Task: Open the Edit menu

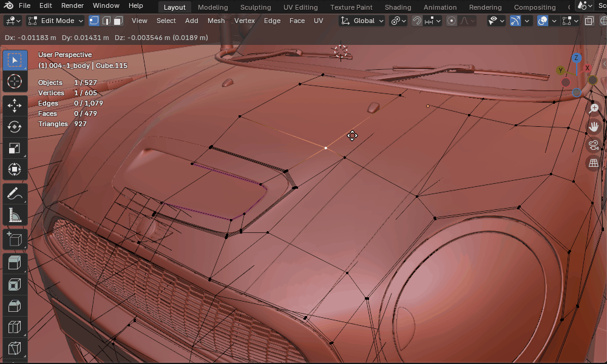Action: 46,5
